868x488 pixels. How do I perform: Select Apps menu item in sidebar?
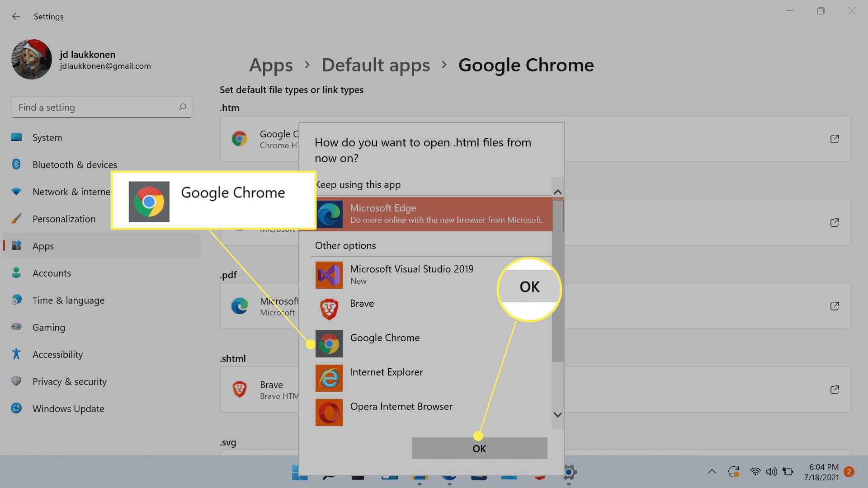click(x=42, y=245)
